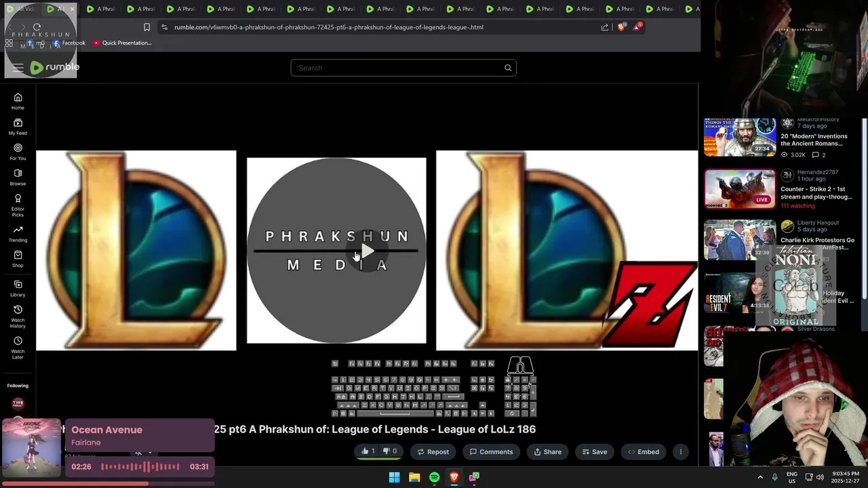Image resolution: width=868 pixels, height=488 pixels.
Task: Switch to the fourth browser tab
Action: coord(140,9)
